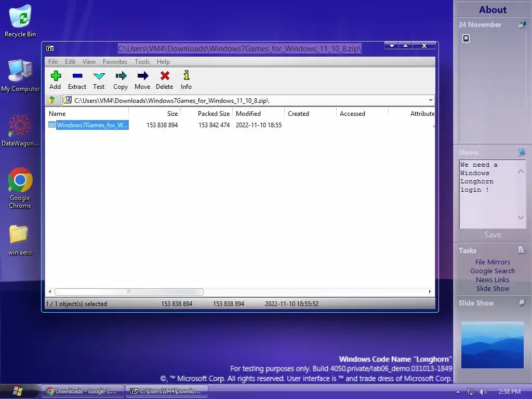The width and height of the screenshot is (532, 399).
Task: Open the Edit menu
Action: (x=70, y=61)
